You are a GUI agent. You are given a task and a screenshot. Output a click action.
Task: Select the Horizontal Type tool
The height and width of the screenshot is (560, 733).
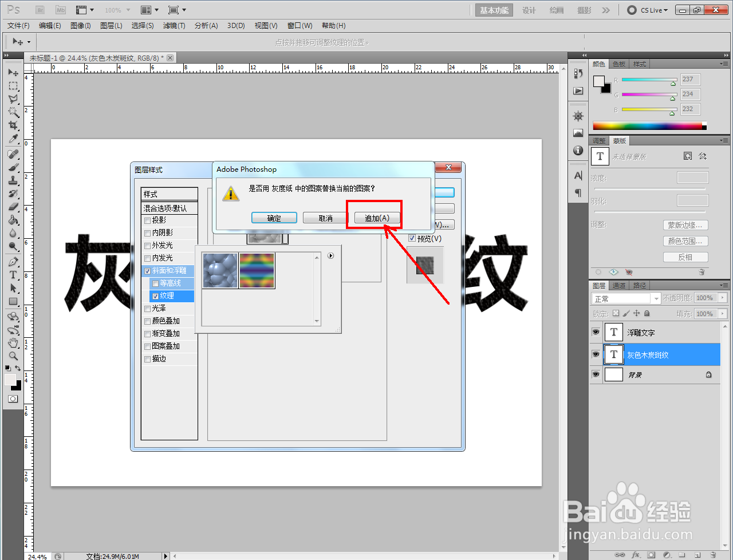pyautogui.click(x=13, y=275)
